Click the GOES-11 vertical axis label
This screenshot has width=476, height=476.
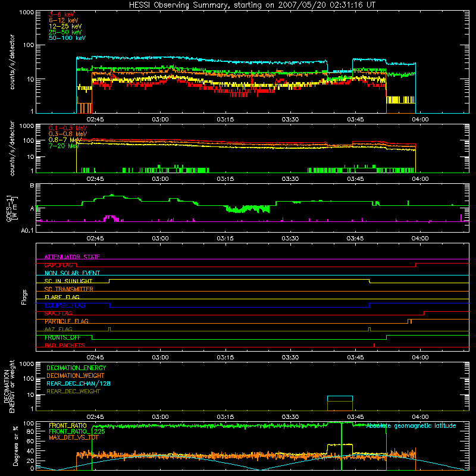11,208
